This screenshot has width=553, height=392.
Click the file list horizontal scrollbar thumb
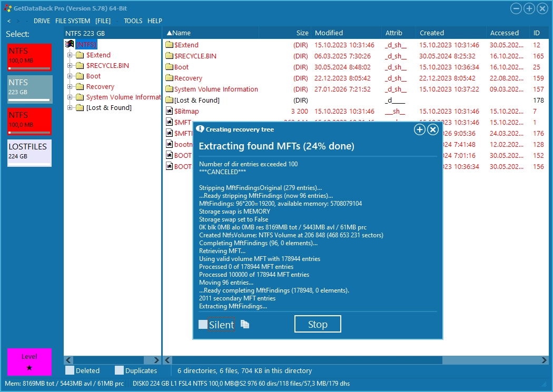[307, 360]
